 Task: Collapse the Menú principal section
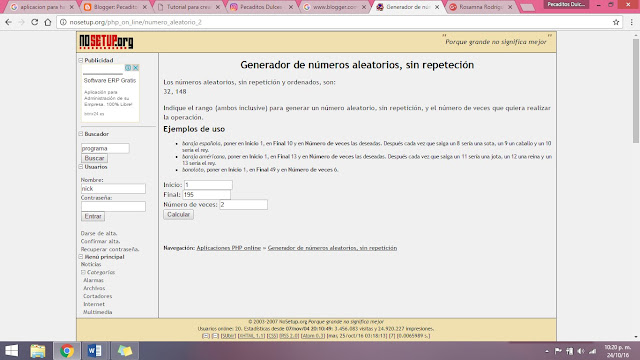pos(81,257)
